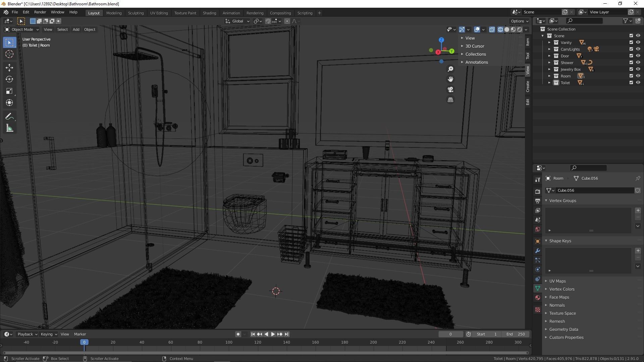Play the animation forward

[273, 334]
